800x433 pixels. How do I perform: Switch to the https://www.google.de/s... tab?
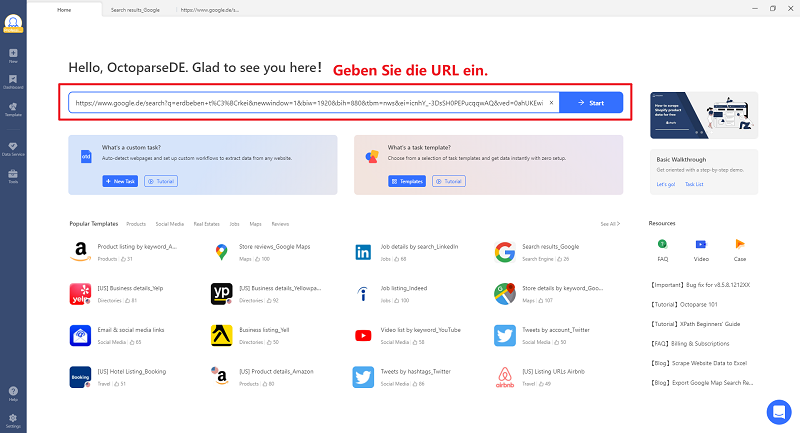tap(210, 10)
